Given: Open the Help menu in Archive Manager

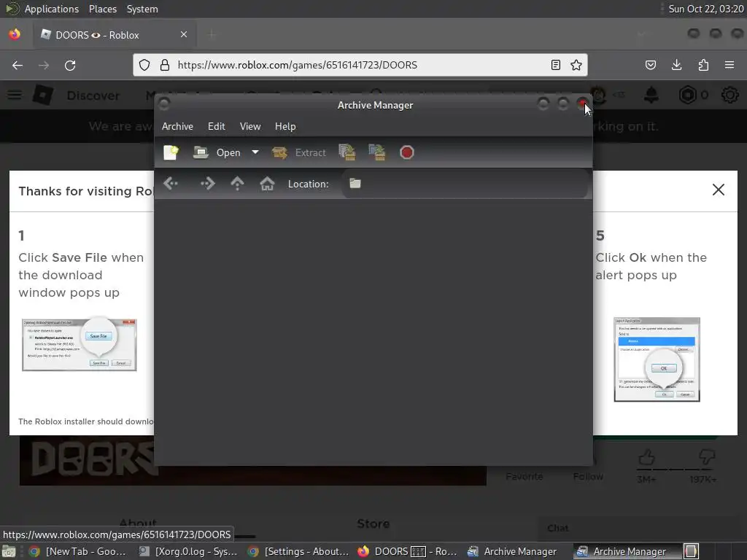Looking at the screenshot, I should pos(285,126).
